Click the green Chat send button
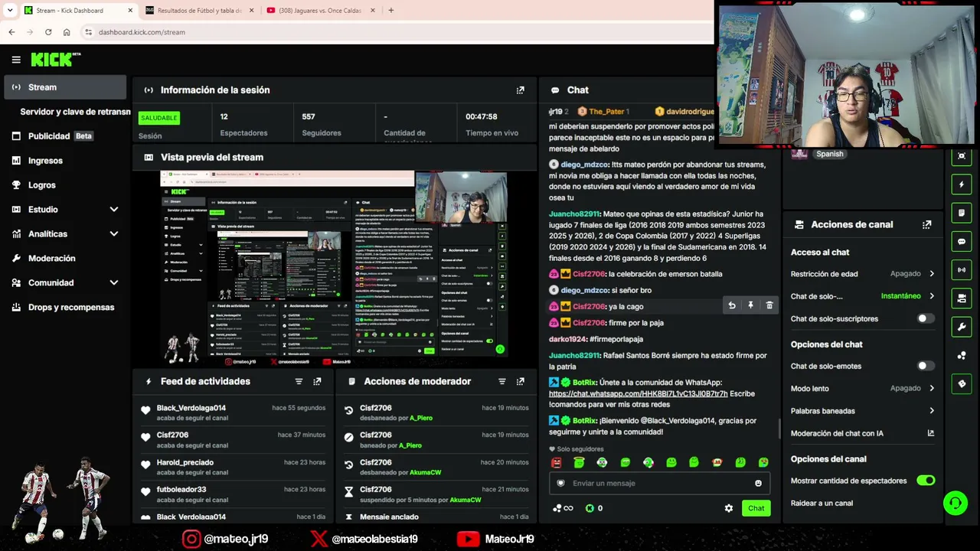This screenshot has height=551, width=980. (756, 508)
